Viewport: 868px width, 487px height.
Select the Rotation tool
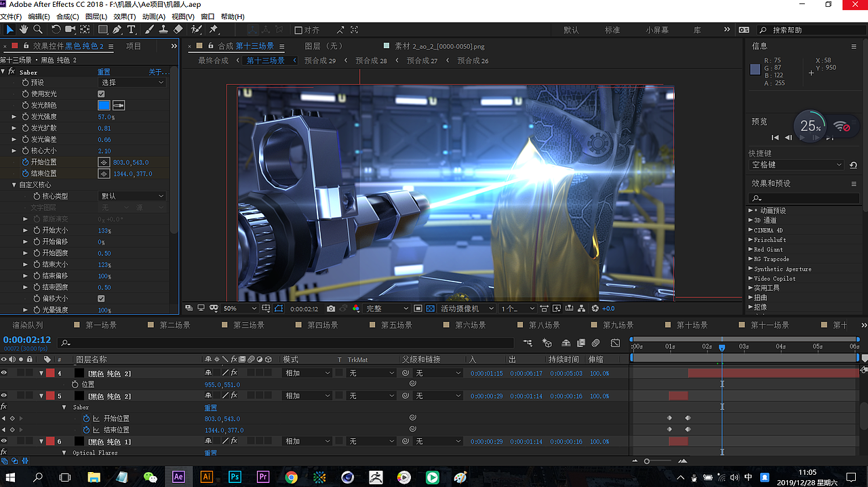pos(56,29)
